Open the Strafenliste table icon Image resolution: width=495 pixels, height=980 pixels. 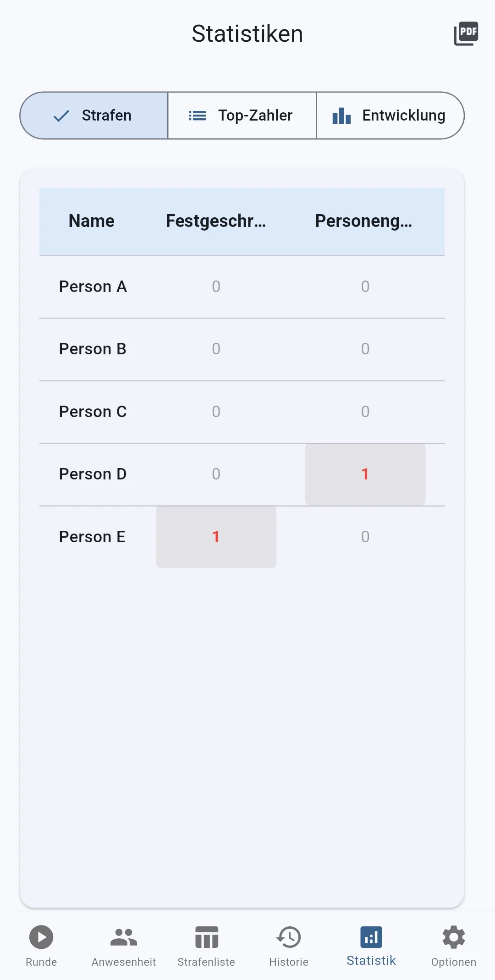206,937
